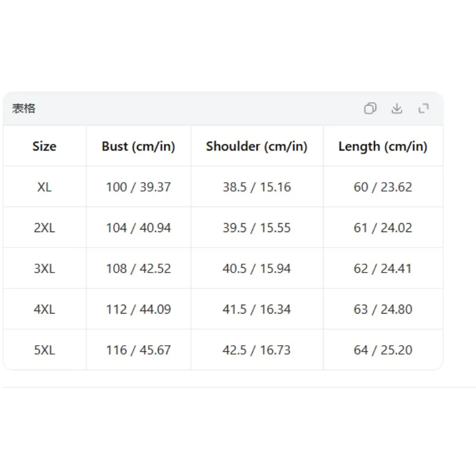The height and width of the screenshot is (476, 476).
Task: Click the 4XL size cell
Action: 44,309
